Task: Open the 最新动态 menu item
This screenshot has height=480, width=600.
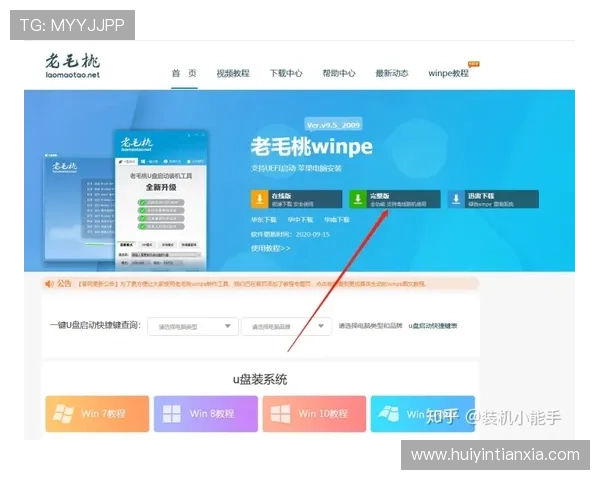Action: coord(391,73)
